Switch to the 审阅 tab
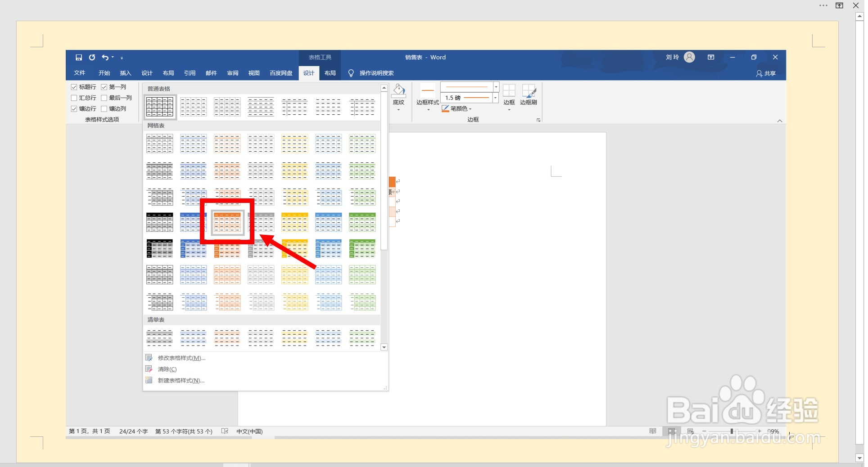The image size is (868, 467). coord(233,73)
